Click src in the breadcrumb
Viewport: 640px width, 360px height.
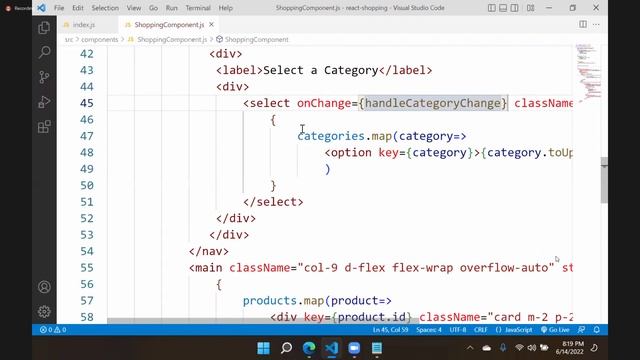coord(69,40)
